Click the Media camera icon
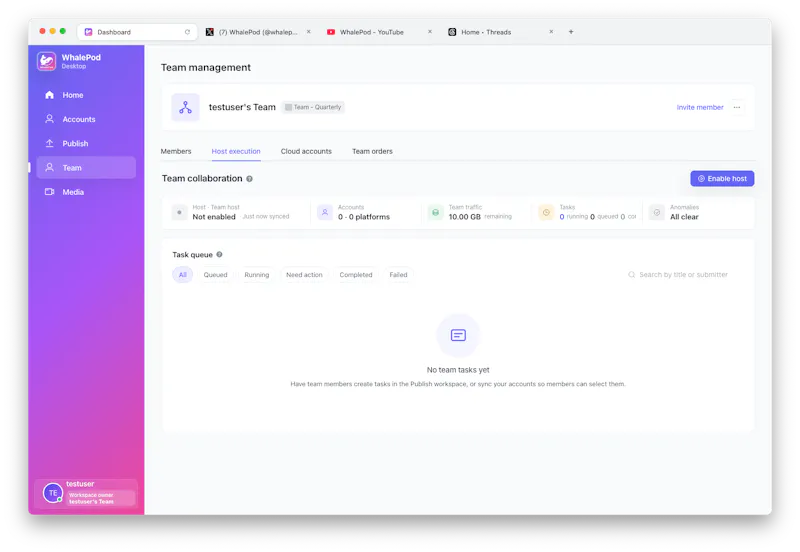 (49, 192)
